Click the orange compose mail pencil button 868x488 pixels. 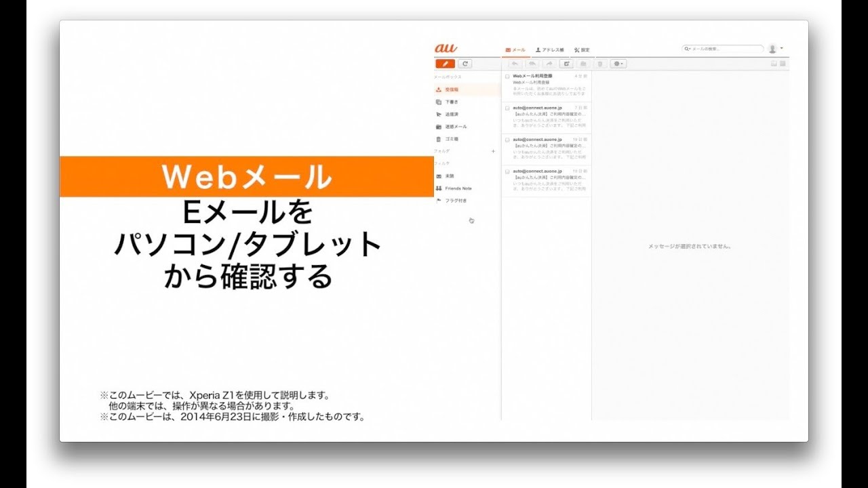(x=445, y=64)
